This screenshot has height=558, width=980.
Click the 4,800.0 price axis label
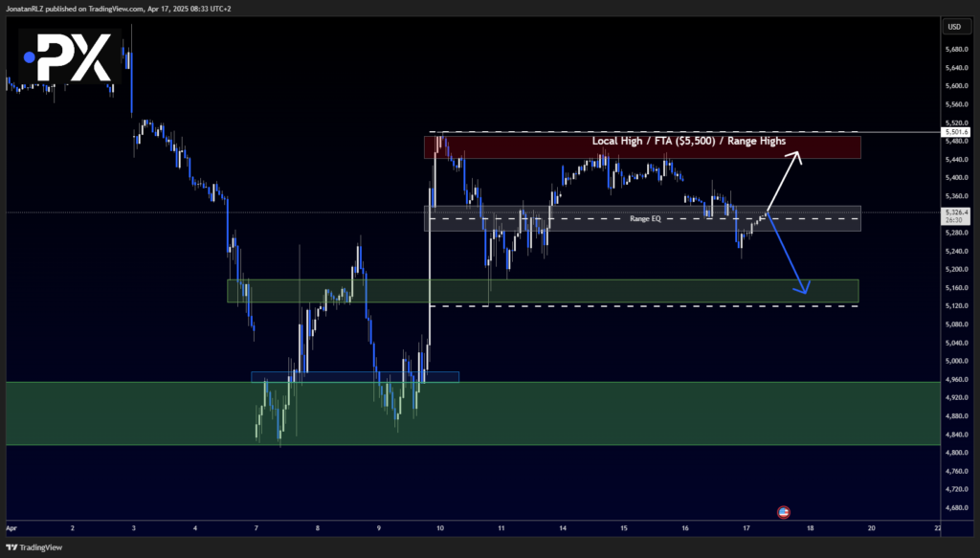coord(957,453)
